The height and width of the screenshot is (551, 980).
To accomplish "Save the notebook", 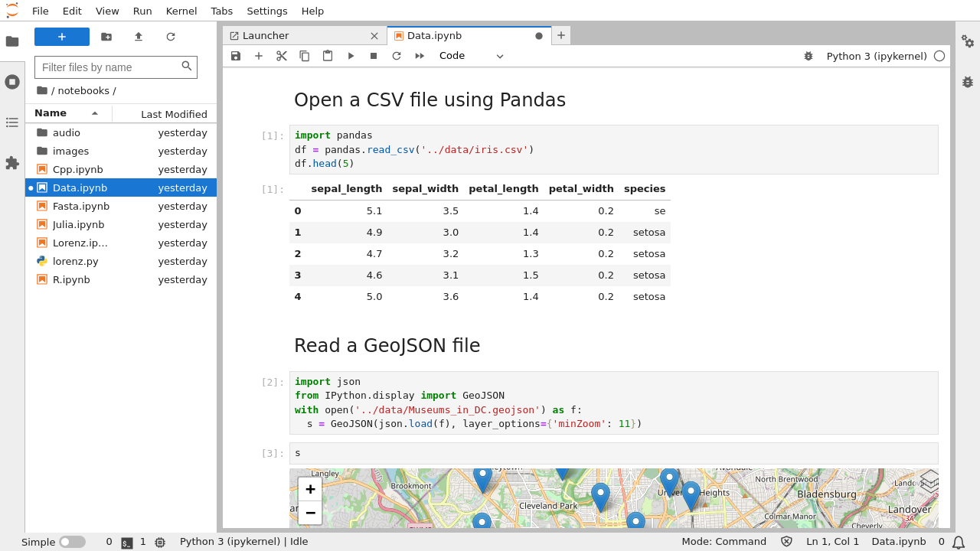I will 236,56.
